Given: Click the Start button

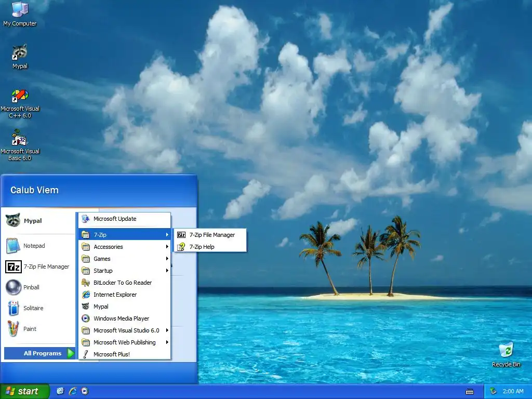Looking at the screenshot, I should [24, 391].
